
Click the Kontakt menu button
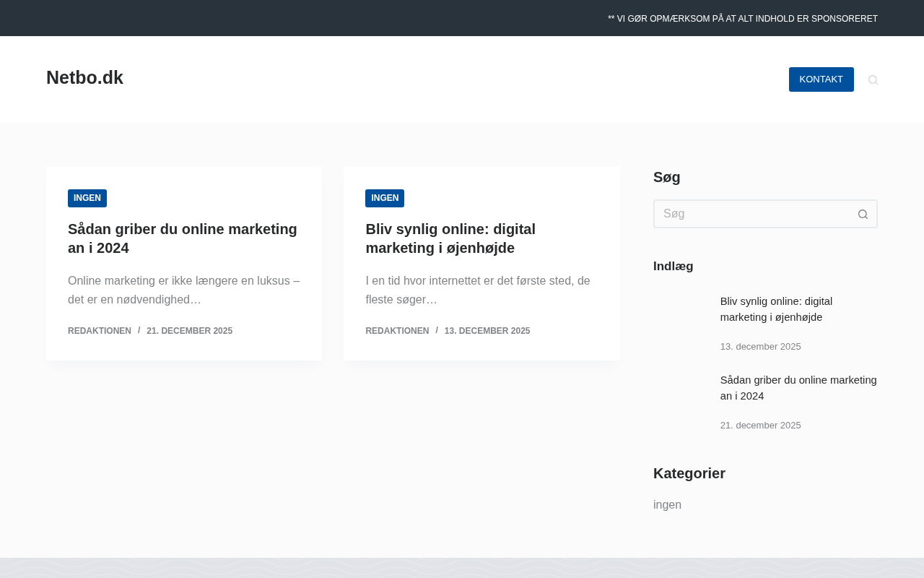[x=821, y=79]
